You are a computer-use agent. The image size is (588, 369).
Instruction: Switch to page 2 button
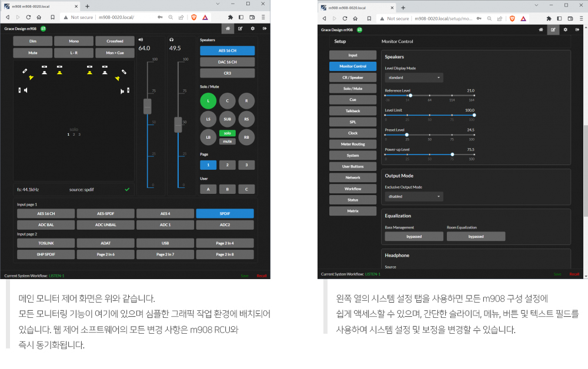tap(227, 165)
